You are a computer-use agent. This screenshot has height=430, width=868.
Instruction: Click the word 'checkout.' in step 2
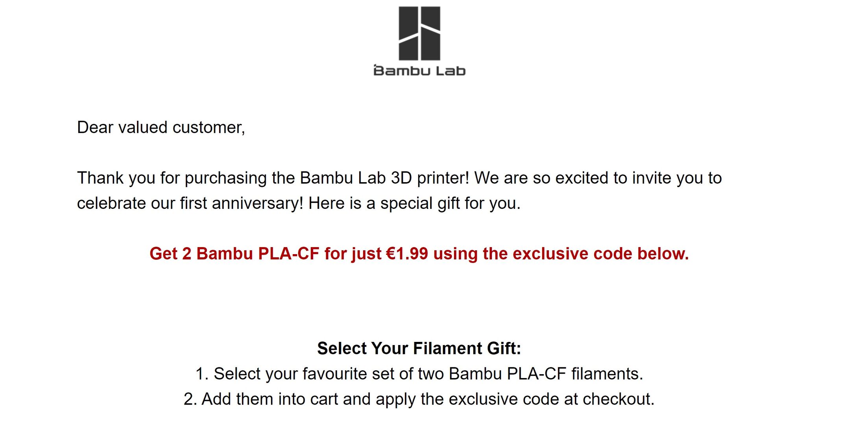pyautogui.click(x=619, y=399)
